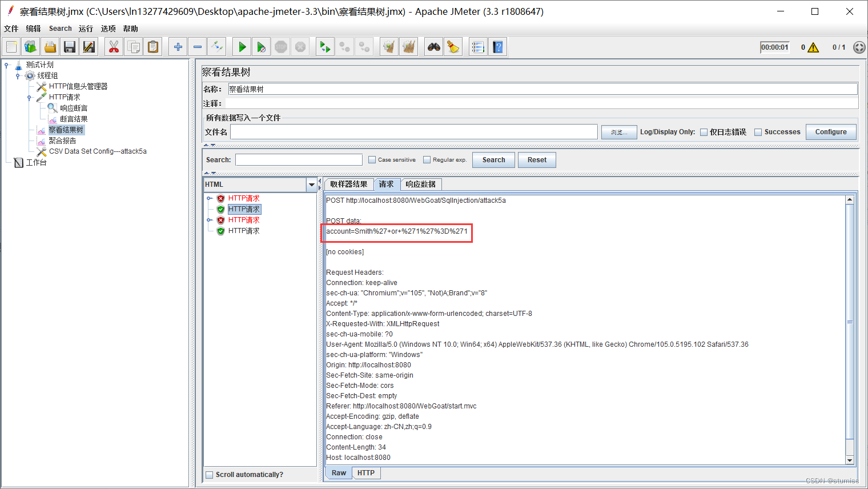
Task: Click the Save As pencil-disk icon
Action: pyautogui.click(x=89, y=47)
